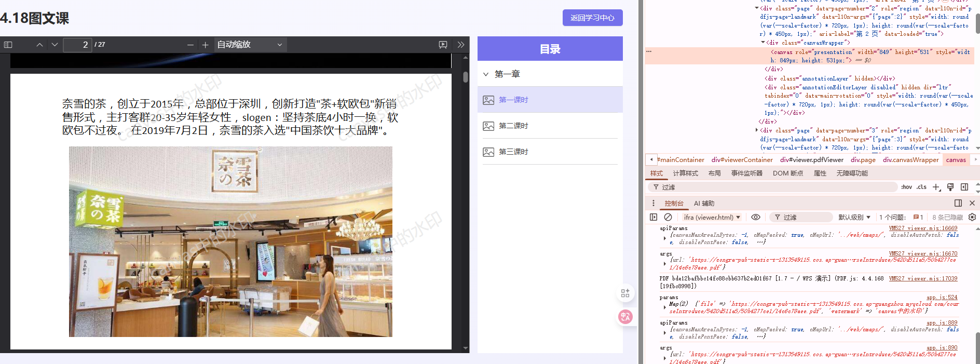This screenshot has height=364, width=980.
Task: Collapse page 2 div node triangle
Action: tap(757, 8)
